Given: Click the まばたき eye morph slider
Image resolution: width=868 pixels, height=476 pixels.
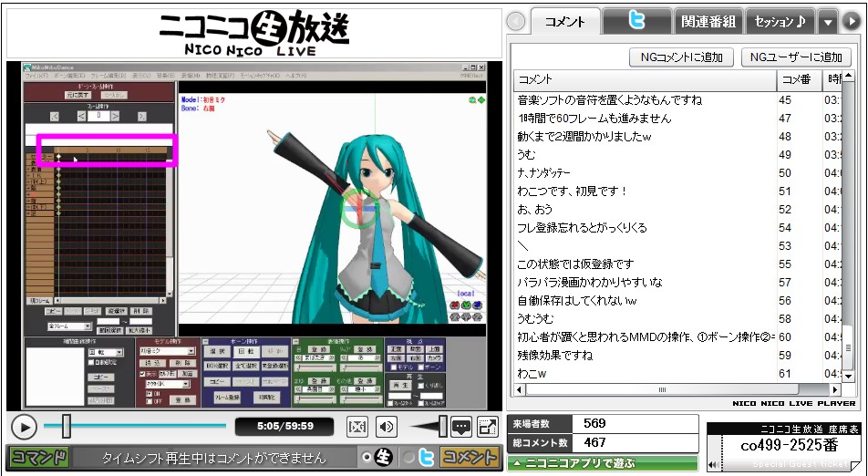Looking at the screenshot, I should tap(315, 367).
